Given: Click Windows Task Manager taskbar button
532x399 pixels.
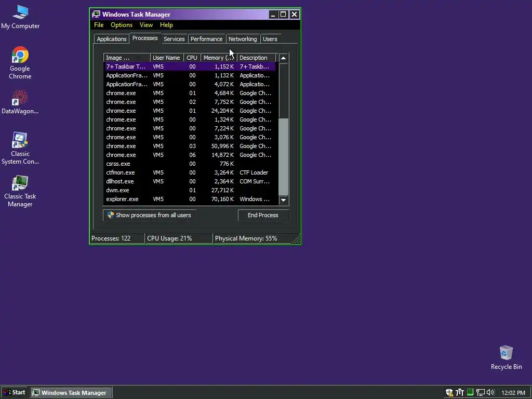Looking at the screenshot, I should coord(71,393).
